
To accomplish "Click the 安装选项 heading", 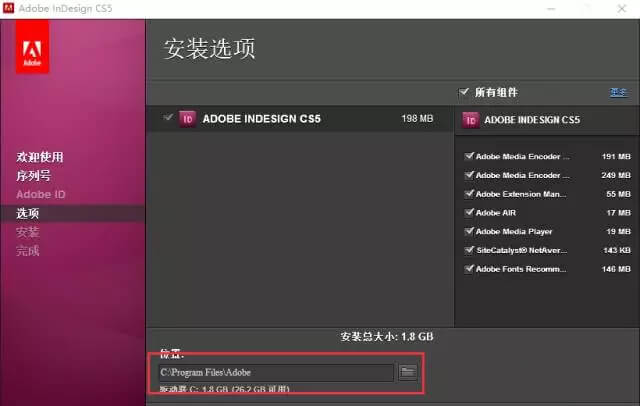I will click(x=209, y=49).
